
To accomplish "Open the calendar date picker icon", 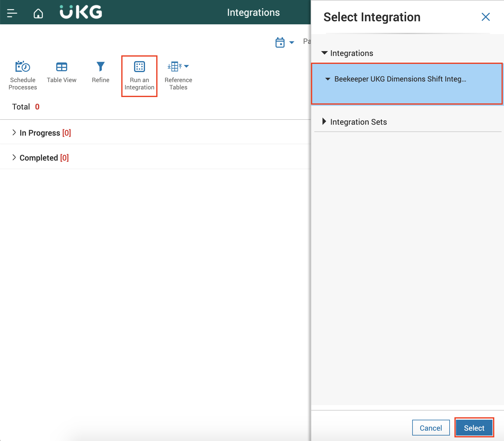I will [x=280, y=42].
